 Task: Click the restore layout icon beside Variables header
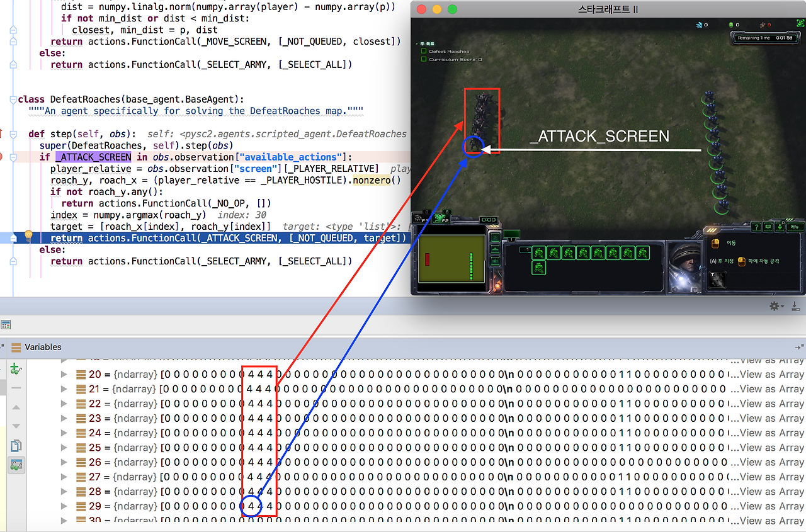[799, 347]
